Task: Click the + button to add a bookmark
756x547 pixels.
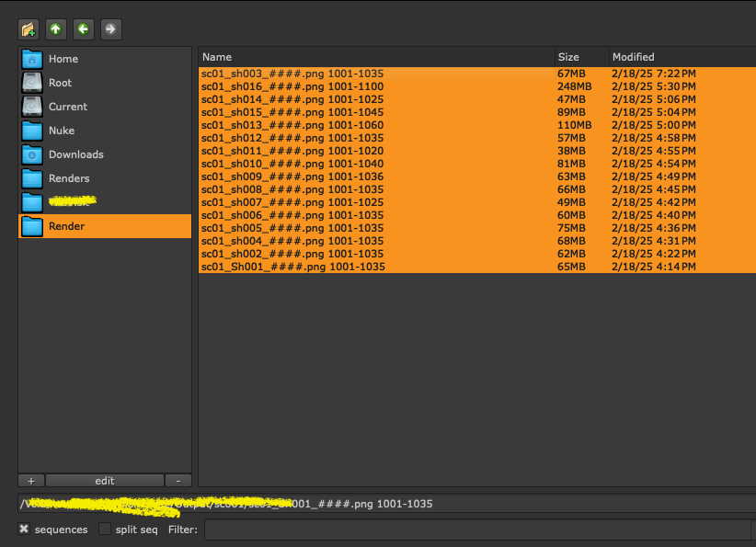Action: pyautogui.click(x=30, y=480)
